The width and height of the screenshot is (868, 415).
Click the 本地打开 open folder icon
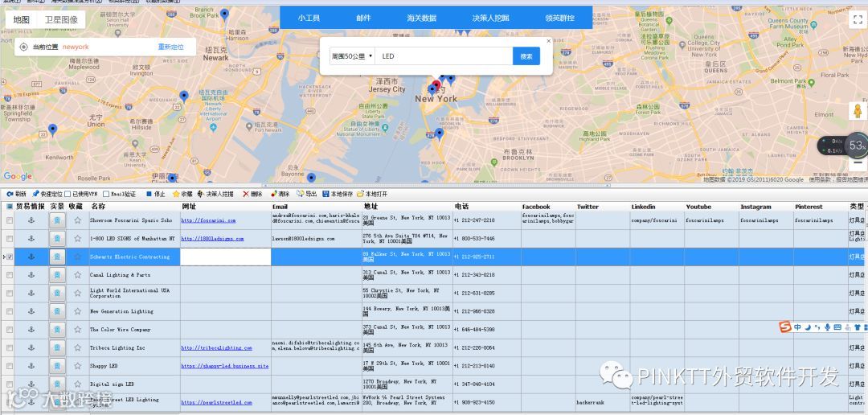[360, 194]
